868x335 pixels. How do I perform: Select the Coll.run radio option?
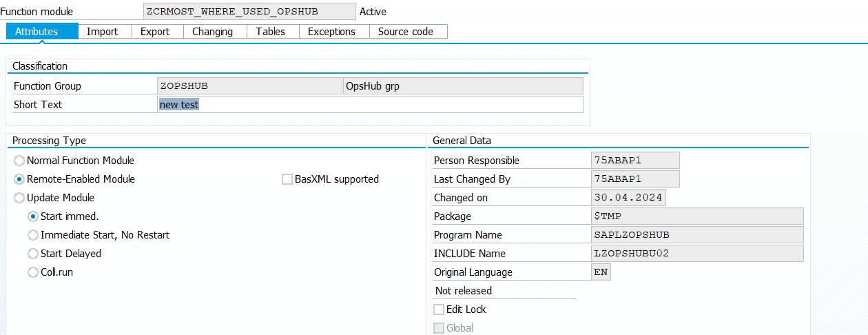pyautogui.click(x=33, y=272)
